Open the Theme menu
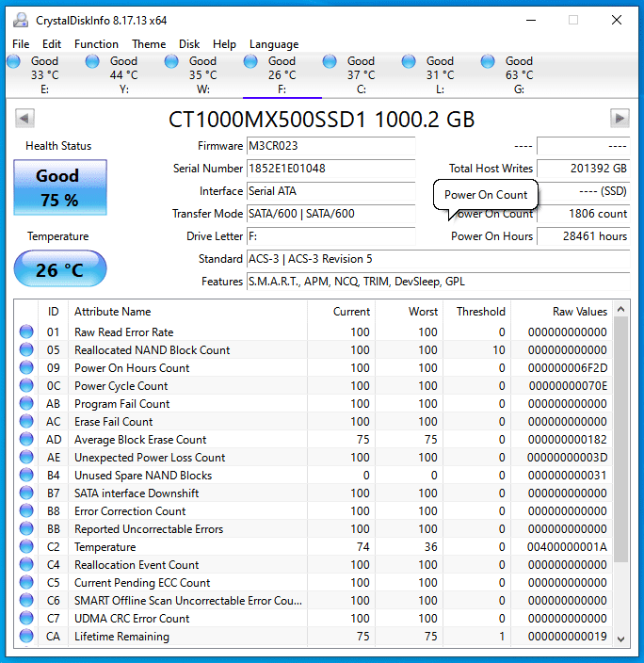 149,44
